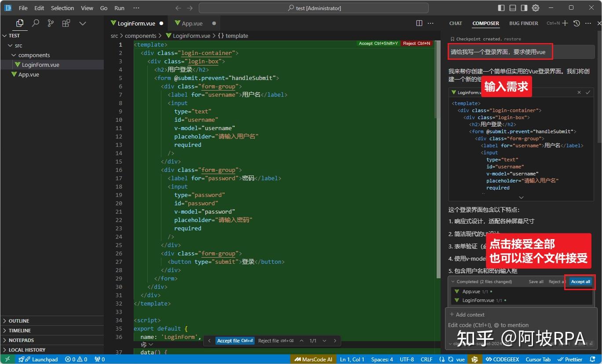Select App.vue in the explorer tree
Image resolution: width=602 pixels, height=364 pixels.
[29, 74]
